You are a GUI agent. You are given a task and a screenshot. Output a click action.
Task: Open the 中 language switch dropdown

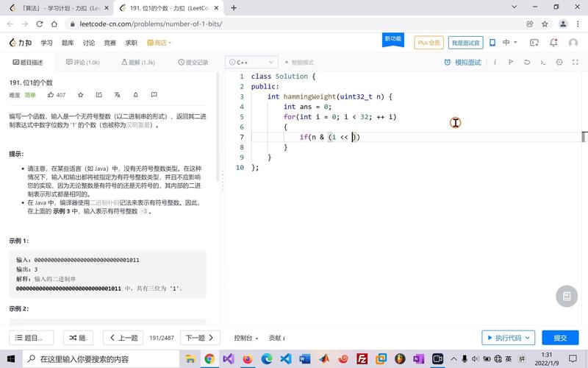(509, 43)
